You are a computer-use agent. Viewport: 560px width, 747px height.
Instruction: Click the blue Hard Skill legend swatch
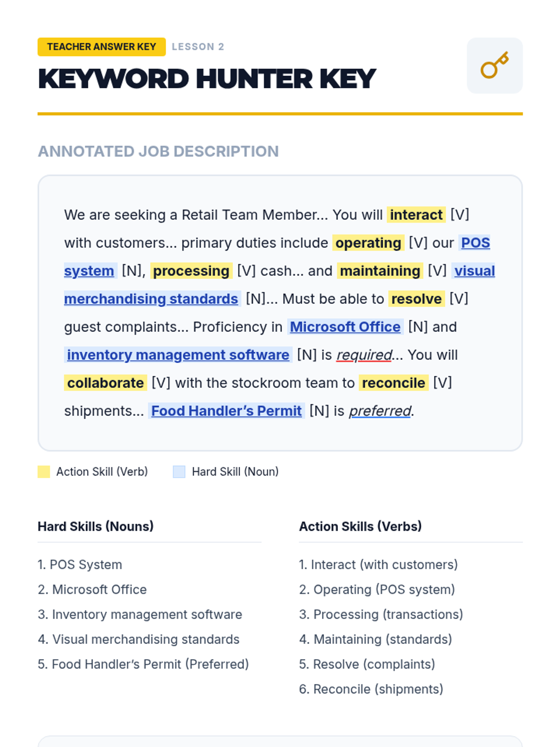tap(179, 472)
